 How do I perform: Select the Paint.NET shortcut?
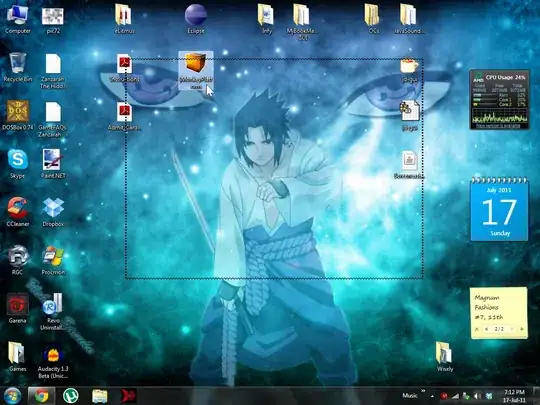tap(53, 164)
